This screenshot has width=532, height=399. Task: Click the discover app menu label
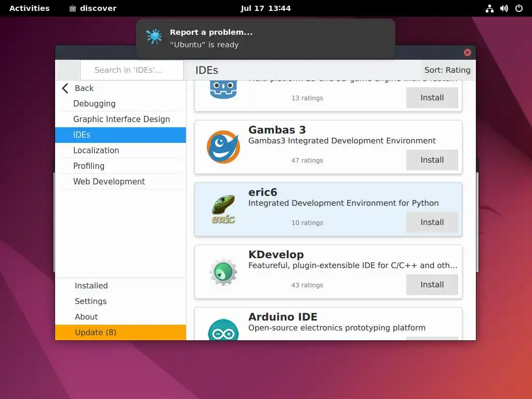[x=98, y=8]
